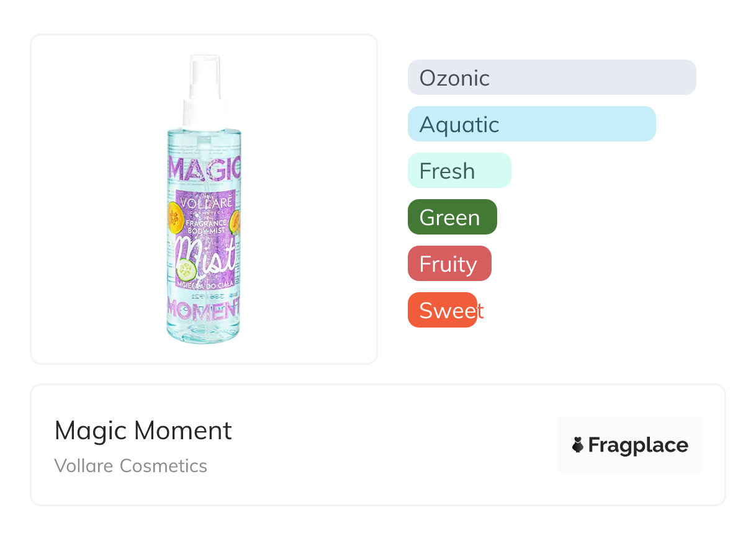Click the purple "MOMENT" text at the bottle base
This screenshot has width=756, height=536.
pos(204,308)
